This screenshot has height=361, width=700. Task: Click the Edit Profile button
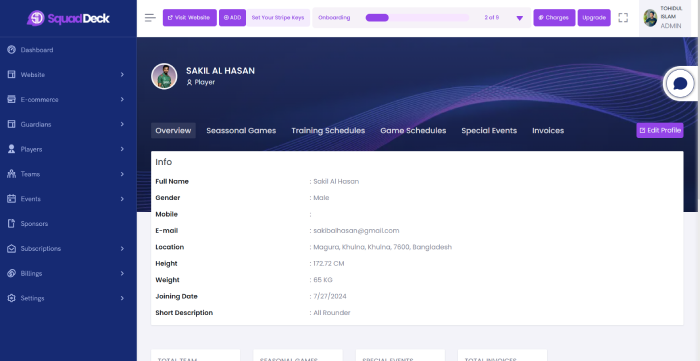tap(660, 130)
